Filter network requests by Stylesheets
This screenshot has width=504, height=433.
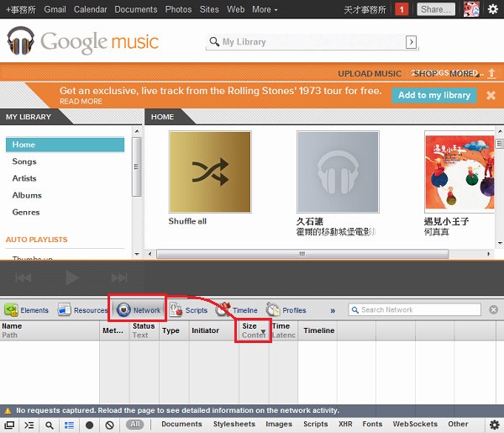tap(234, 424)
